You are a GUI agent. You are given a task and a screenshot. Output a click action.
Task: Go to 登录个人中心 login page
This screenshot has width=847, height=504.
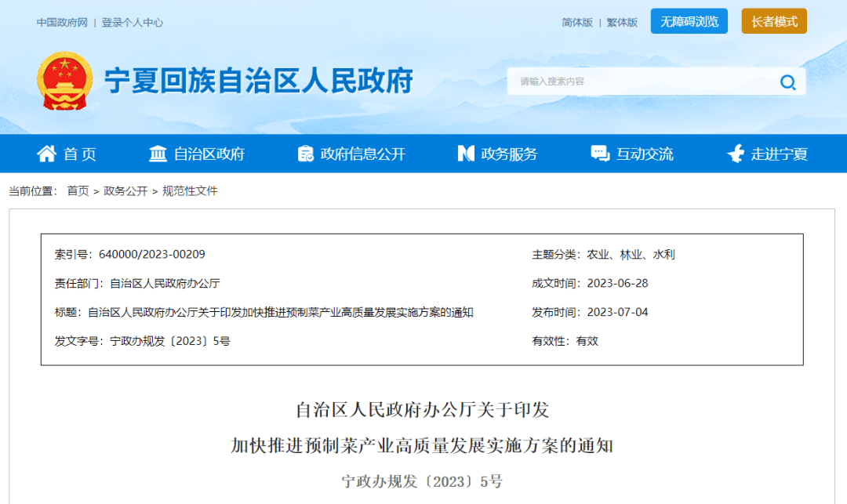(x=133, y=23)
